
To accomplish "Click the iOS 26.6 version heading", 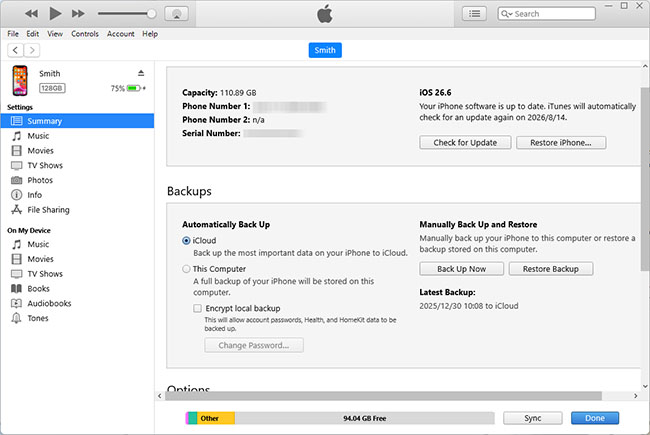I will (x=435, y=92).
